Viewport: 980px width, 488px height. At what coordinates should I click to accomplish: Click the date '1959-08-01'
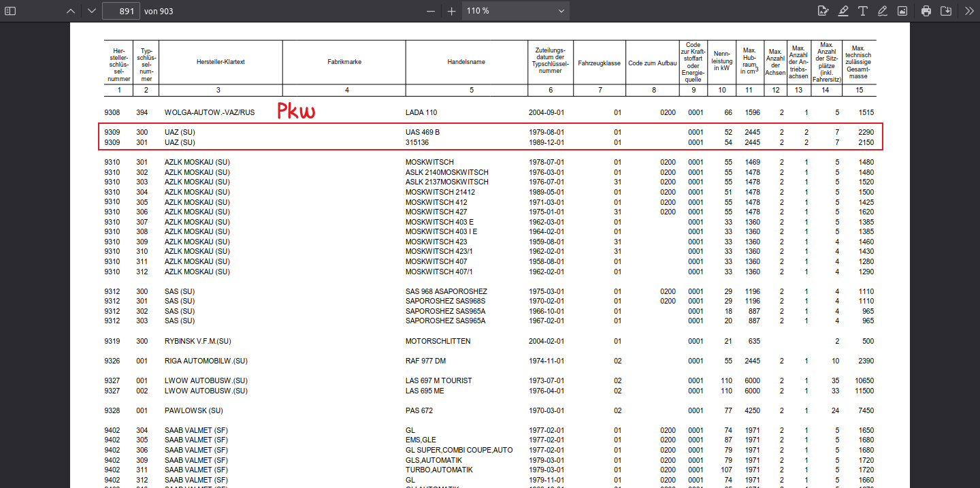pos(546,242)
